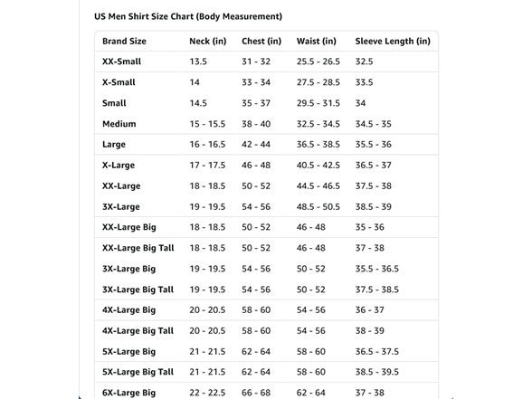Image resolution: width=532 pixels, height=399 pixels.
Task: Select the 6X-Large Big row label
Action: (x=128, y=393)
